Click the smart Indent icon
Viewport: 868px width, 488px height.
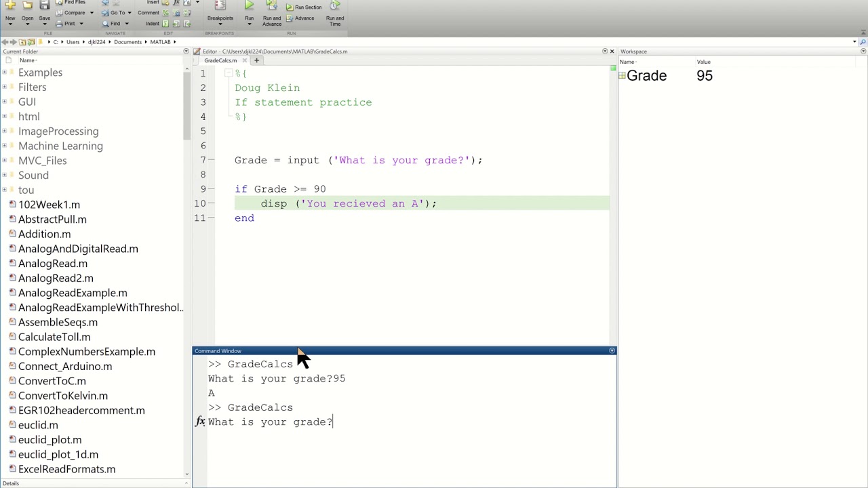(165, 24)
